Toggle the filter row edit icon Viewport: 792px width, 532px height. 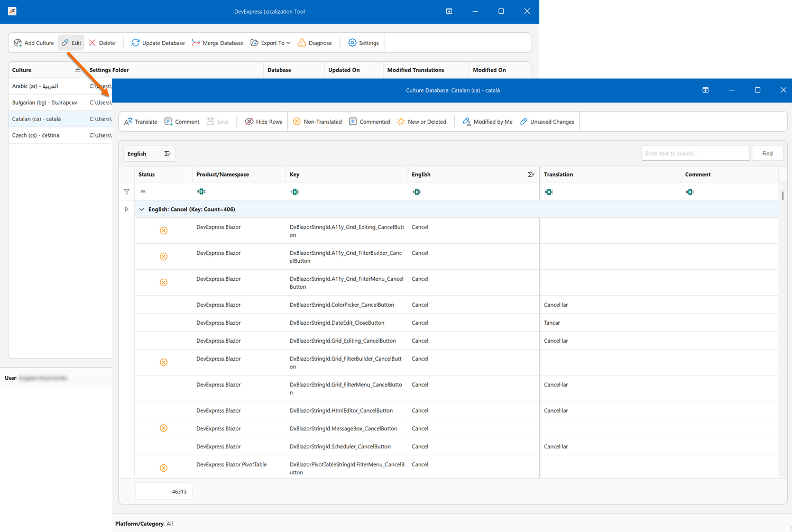click(x=126, y=191)
